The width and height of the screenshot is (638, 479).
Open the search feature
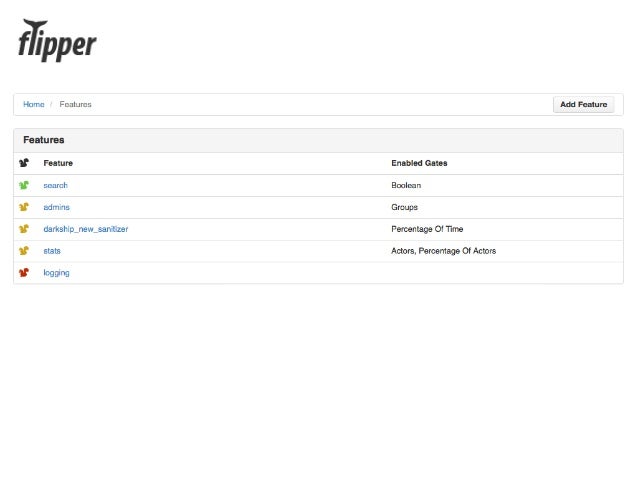55,185
